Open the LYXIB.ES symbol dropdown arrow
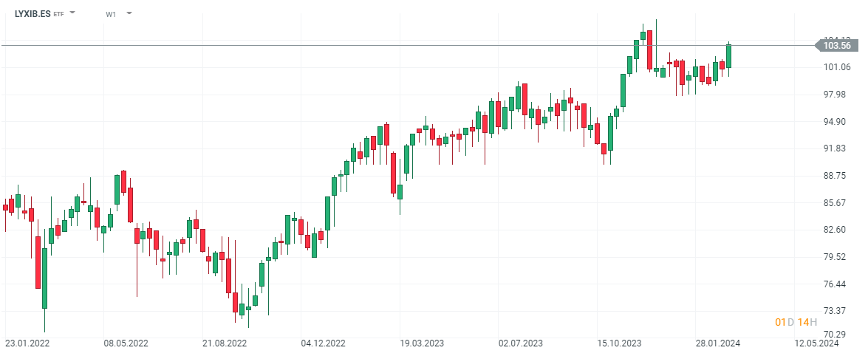The height and width of the screenshot is (356, 868). [x=72, y=13]
